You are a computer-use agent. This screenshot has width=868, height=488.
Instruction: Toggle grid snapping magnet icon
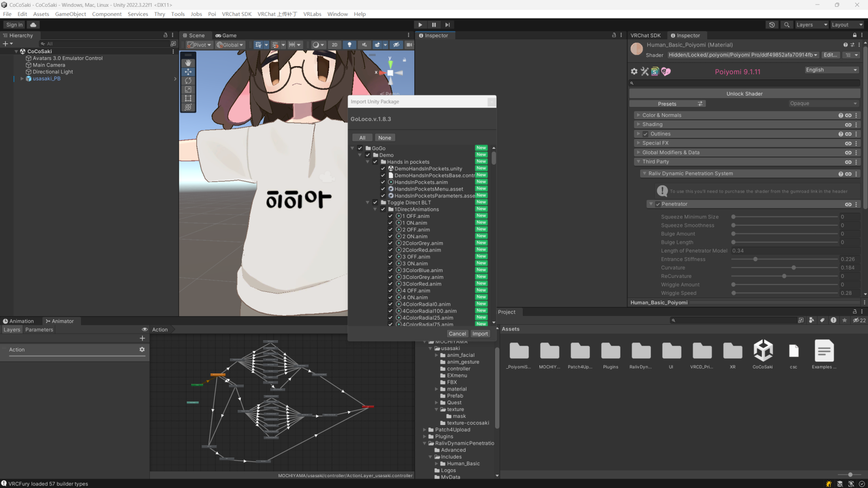(x=275, y=45)
